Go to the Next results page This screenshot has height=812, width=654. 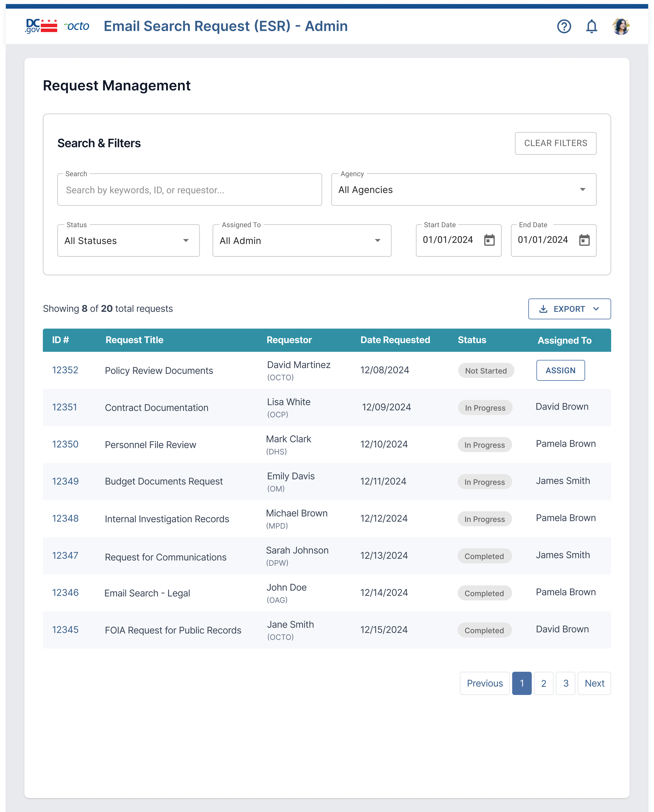[x=594, y=683]
